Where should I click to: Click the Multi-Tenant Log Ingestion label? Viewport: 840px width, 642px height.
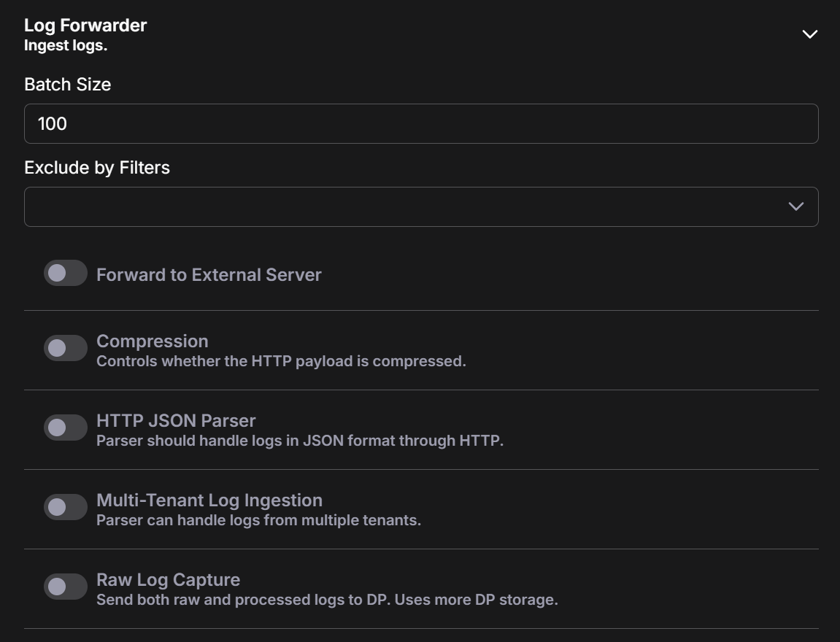coord(209,500)
